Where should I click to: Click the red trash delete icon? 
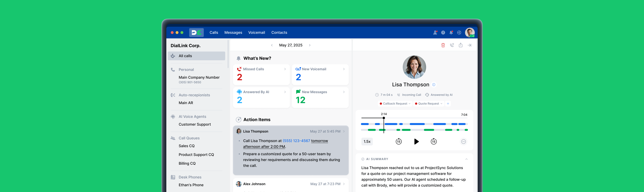click(443, 45)
